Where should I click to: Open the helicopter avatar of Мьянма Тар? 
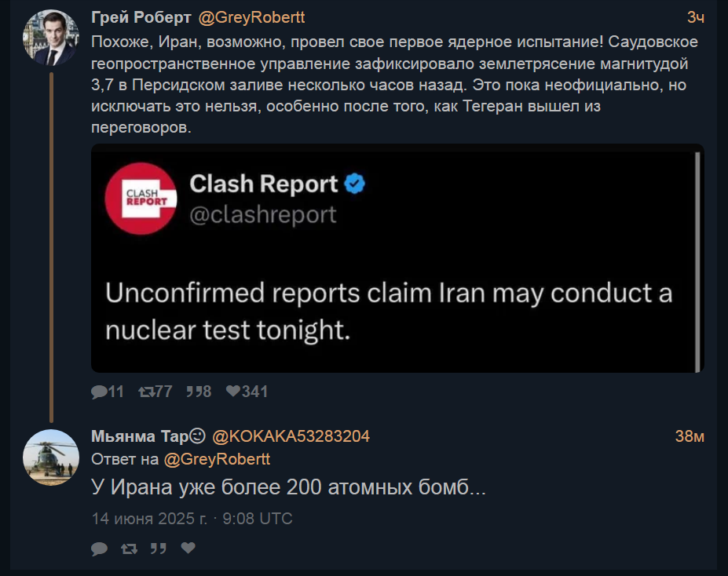[x=51, y=458]
